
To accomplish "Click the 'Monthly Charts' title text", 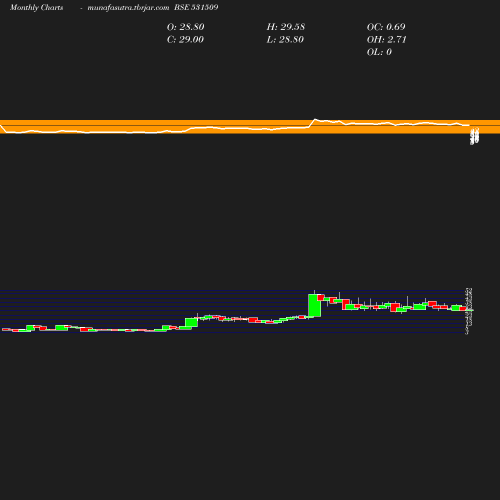I will (x=37, y=8).
